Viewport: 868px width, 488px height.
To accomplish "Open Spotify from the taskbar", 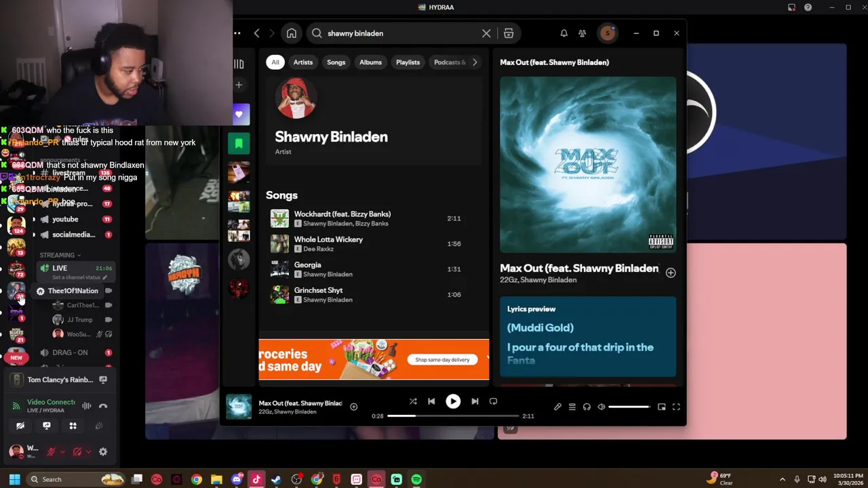I will click(416, 479).
